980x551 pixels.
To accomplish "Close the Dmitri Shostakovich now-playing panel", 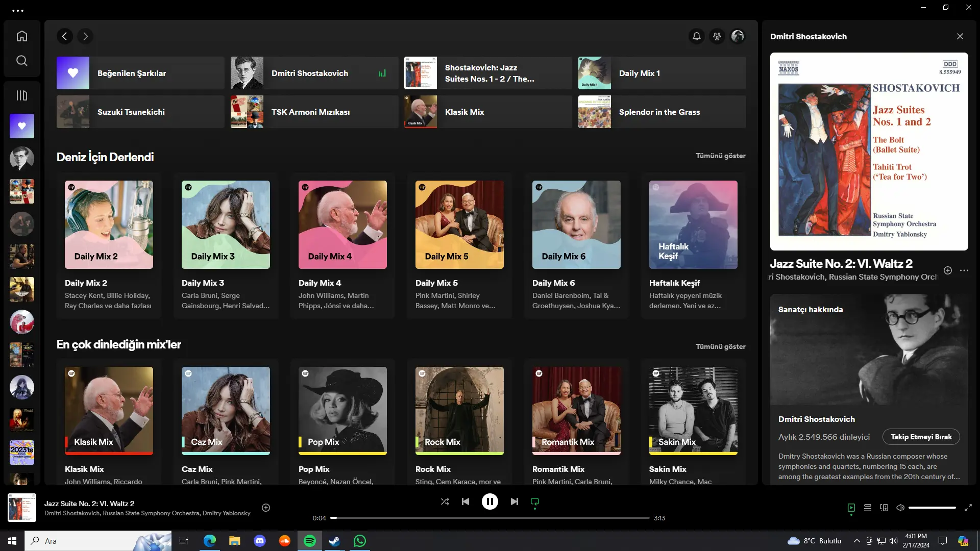I will click(960, 36).
